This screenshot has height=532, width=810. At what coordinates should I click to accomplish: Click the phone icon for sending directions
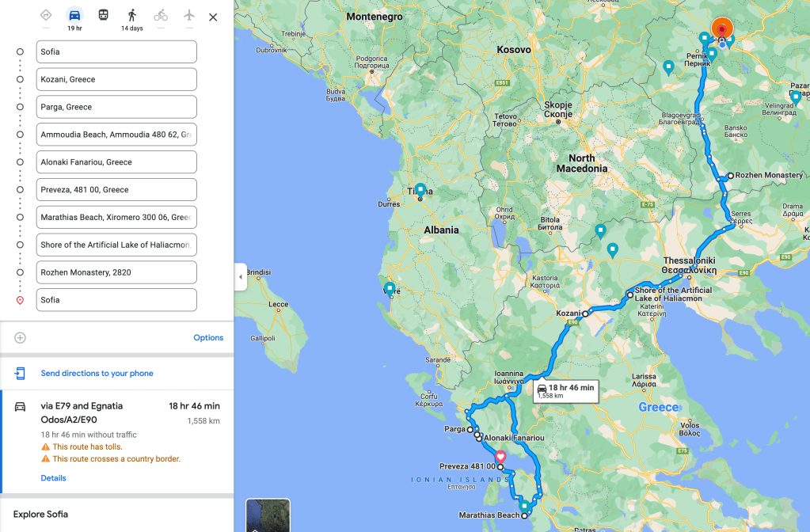coord(20,374)
